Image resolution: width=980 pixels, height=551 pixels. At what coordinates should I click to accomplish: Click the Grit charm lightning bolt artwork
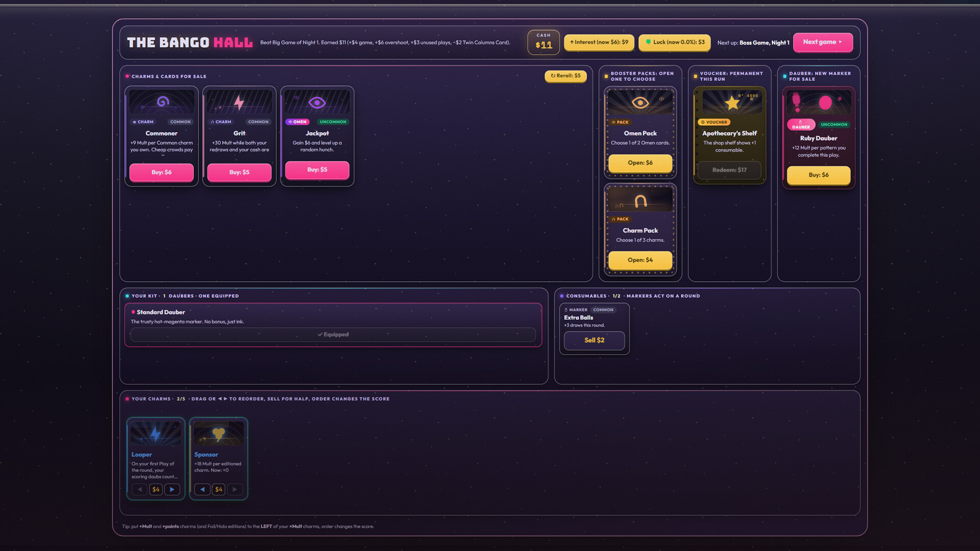[239, 102]
